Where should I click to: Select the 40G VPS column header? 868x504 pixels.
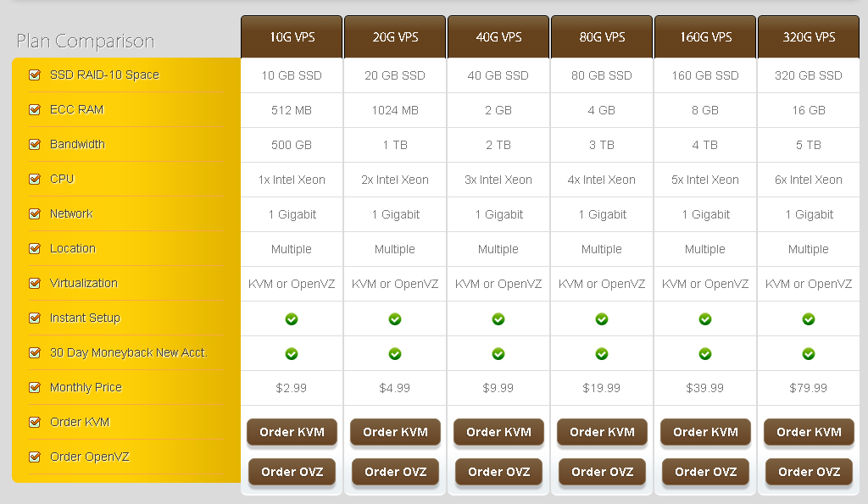[498, 36]
